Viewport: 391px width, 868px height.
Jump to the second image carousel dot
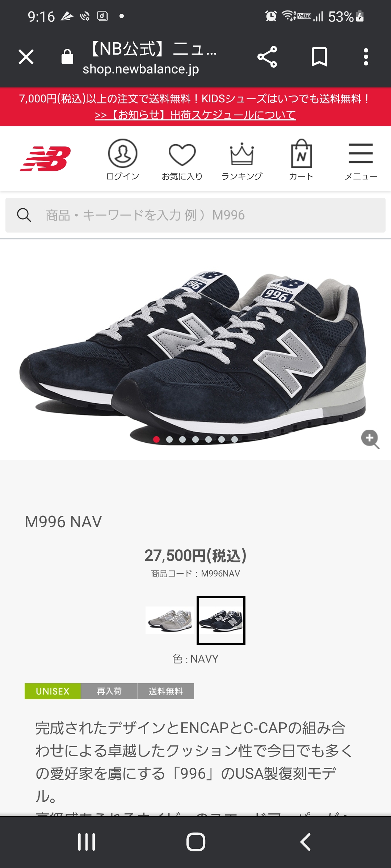(x=169, y=439)
